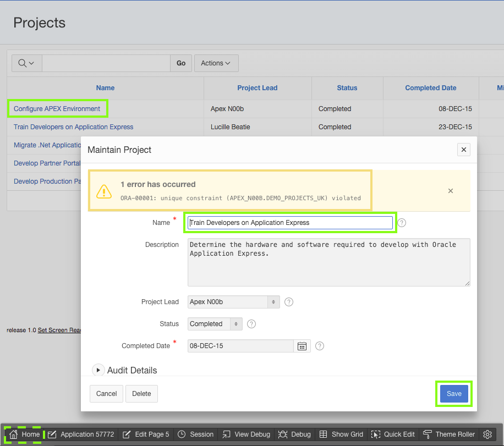Toggle Show Grid in developer toolbar
The height and width of the screenshot is (446, 504).
click(342, 434)
